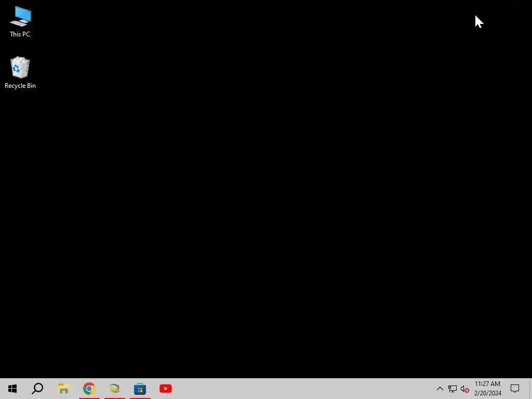The width and height of the screenshot is (532, 399).
Task: Open Microsoft Store from taskbar
Action: (x=140, y=389)
